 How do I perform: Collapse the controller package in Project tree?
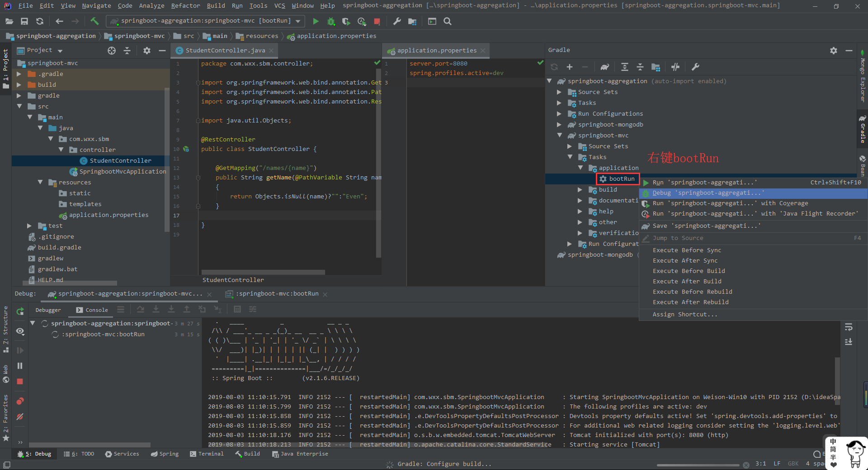pyautogui.click(x=61, y=150)
